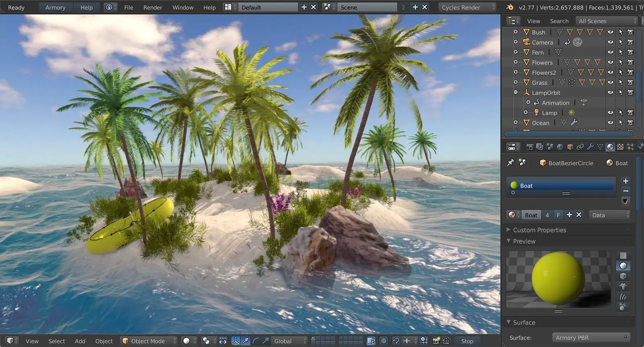Toggle Ocean object visibility eye
Image resolution: width=644 pixels, height=347 pixels.
[x=611, y=123]
